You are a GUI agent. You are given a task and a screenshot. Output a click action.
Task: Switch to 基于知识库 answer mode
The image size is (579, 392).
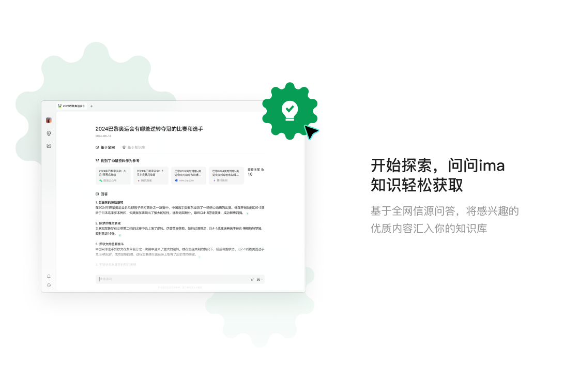134,147
